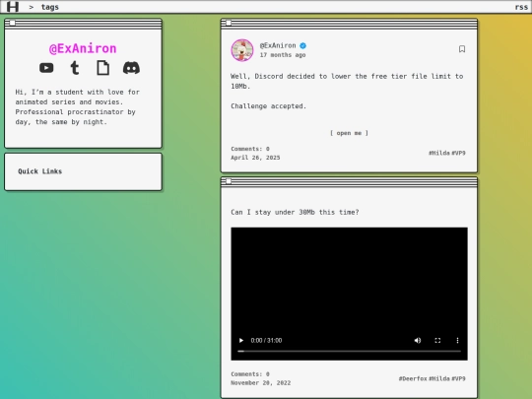
Task: Click the Quick Links panel heading
Action: (x=40, y=171)
